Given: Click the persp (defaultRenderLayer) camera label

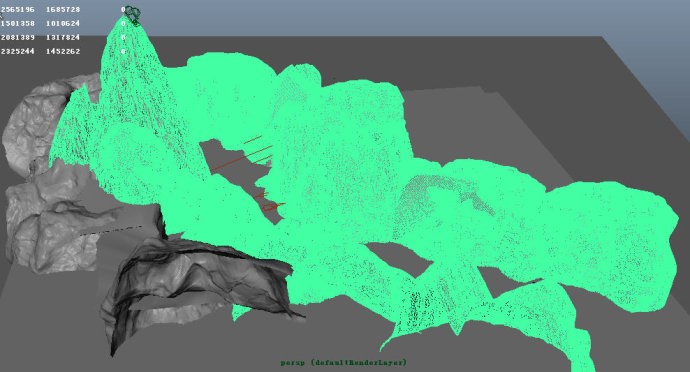Looking at the screenshot, I should (344, 363).
